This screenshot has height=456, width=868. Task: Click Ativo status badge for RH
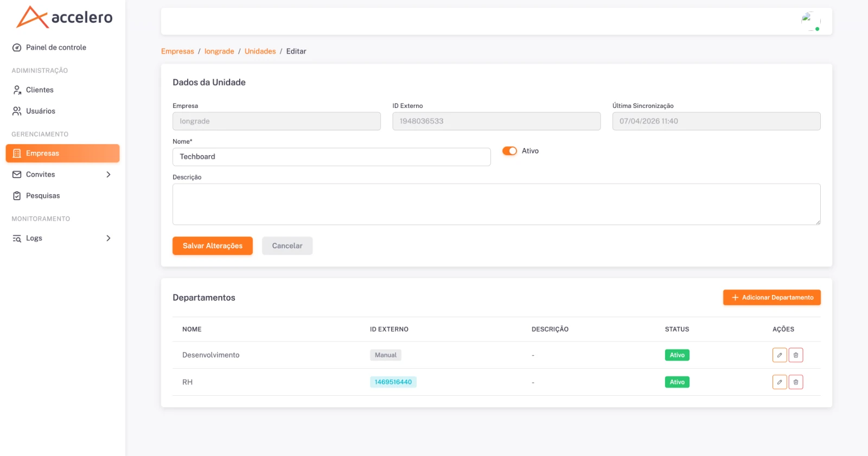677,382
